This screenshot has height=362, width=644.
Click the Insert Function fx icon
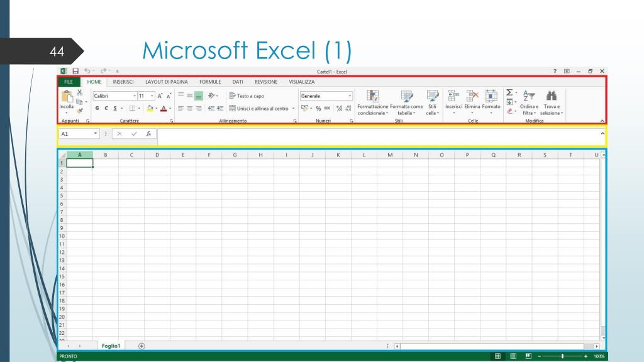(x=148, y=134)
